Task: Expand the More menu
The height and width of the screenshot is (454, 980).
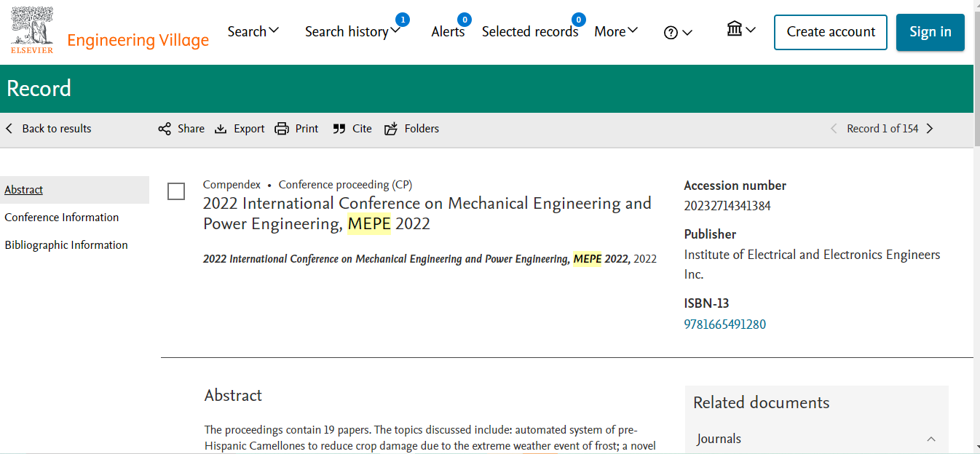Action: (x=615, y=31)
